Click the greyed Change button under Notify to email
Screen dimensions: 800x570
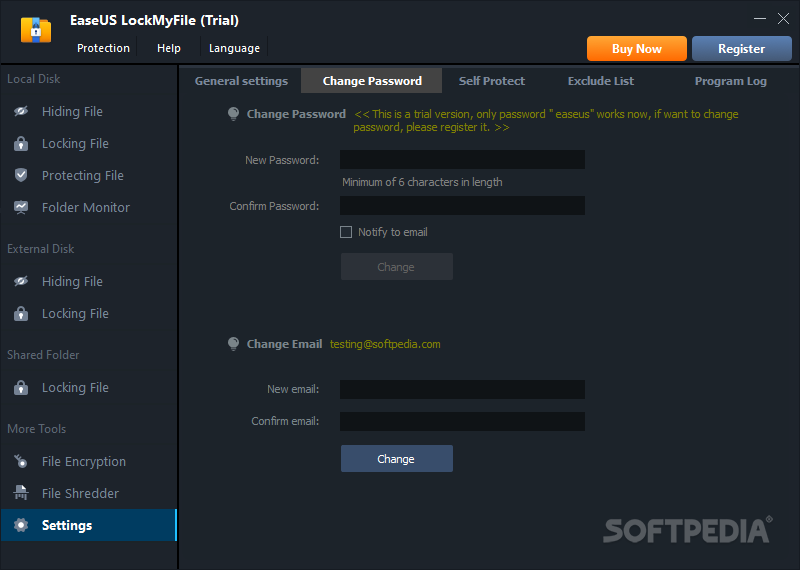tap(396, 266)
